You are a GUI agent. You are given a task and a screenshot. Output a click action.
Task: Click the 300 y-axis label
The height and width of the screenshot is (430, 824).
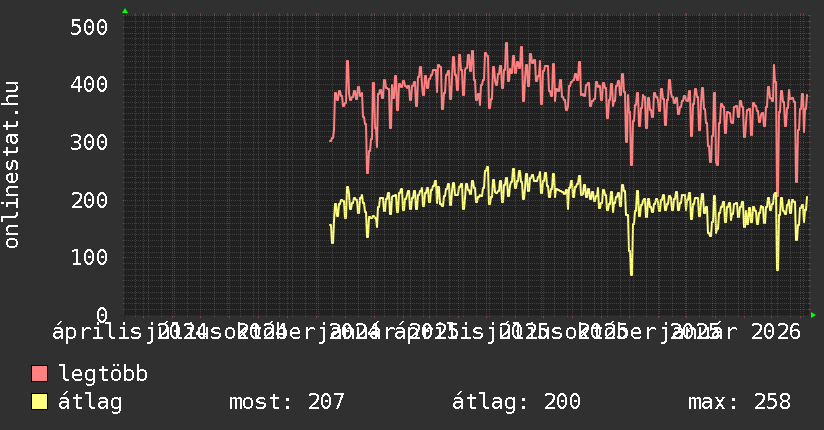89,142
